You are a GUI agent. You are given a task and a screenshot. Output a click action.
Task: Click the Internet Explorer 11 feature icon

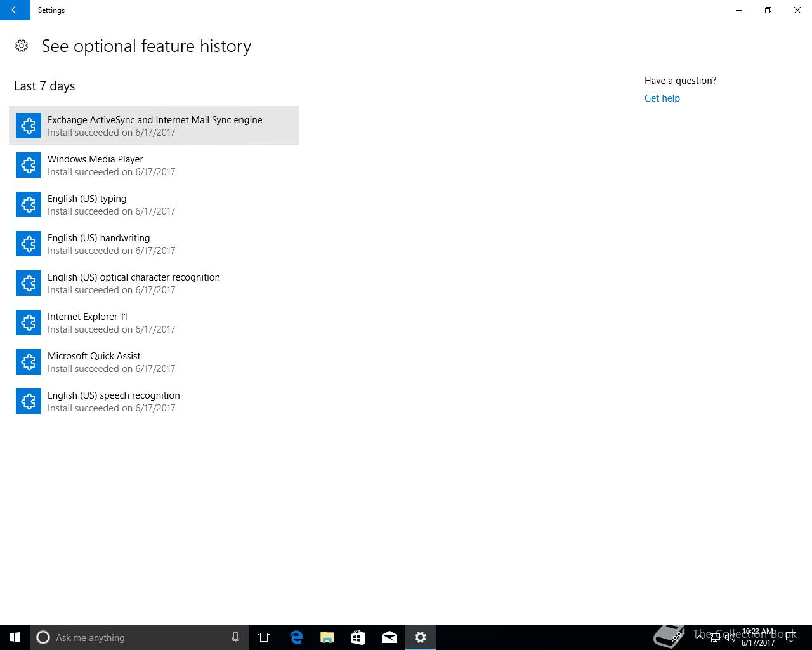pos(29,322)
